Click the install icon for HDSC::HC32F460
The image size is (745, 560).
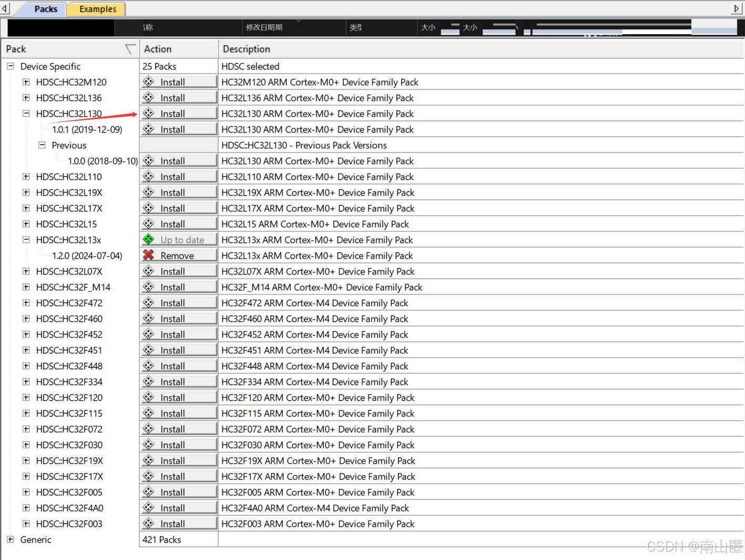[149, 319]
